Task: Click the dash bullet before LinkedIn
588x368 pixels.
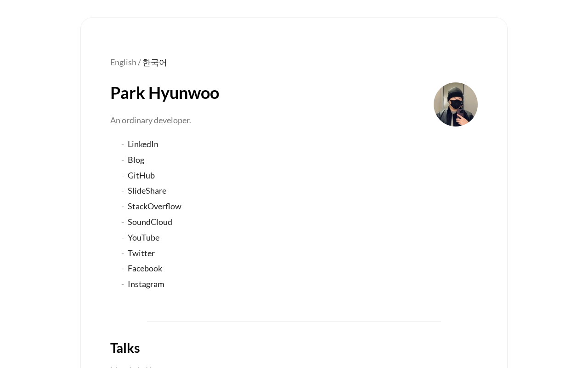Action: (x=123, y=144)
